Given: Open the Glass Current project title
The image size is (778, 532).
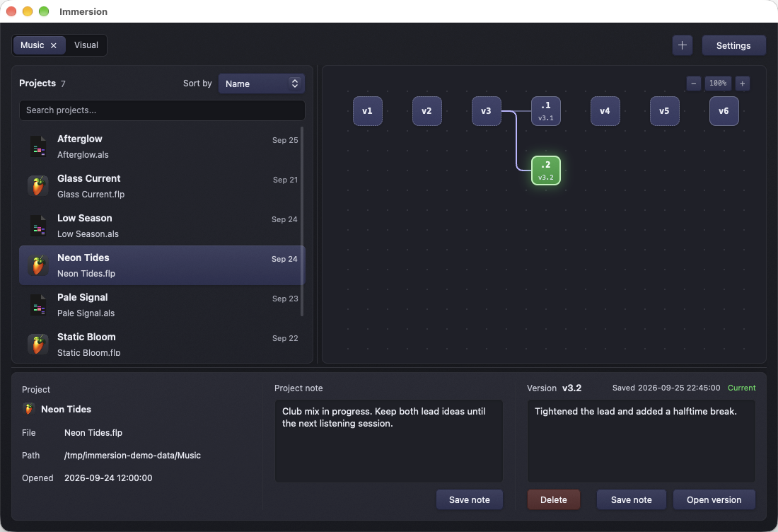Looking at the screenshot, I should [89, 179].
